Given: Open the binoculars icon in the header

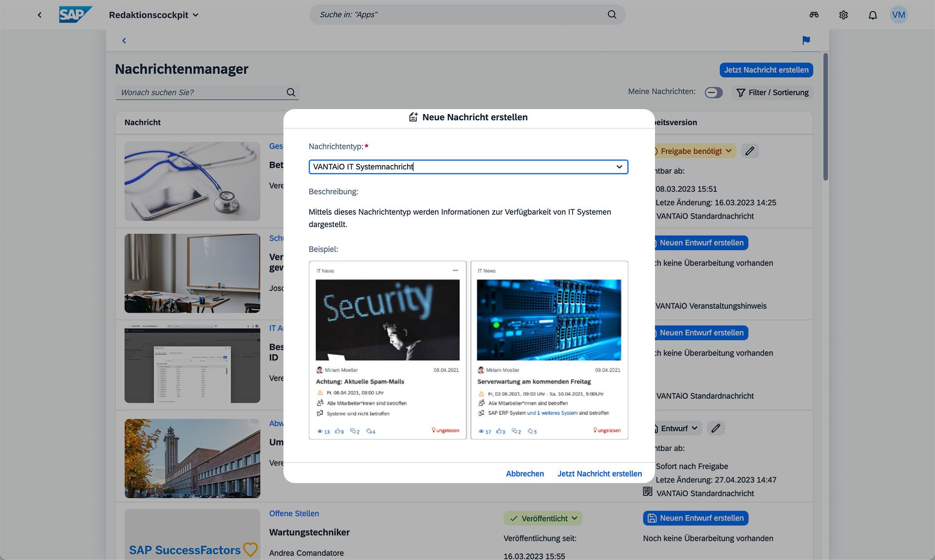Looking at the screenshot, I should pyautogui.click(x=814, y=15).
